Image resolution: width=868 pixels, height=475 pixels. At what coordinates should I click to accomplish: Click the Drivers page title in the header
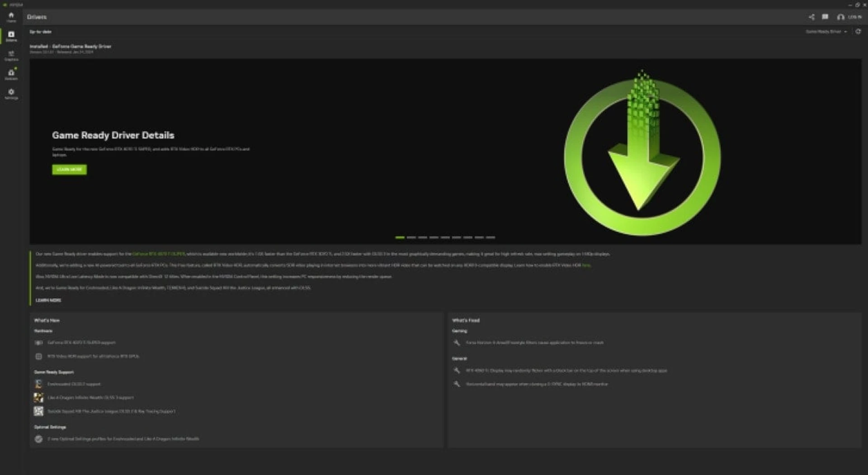click(x=37, y=17)
